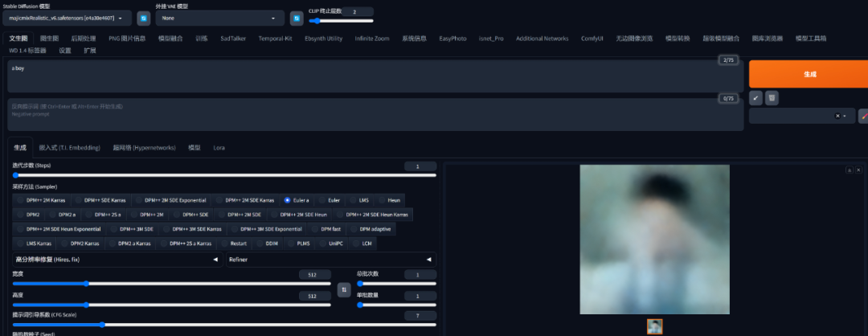This screenshot has width=868, height=336.
Task: Open the T.I. Embedding sub-tab
Action: click(70, 147)
